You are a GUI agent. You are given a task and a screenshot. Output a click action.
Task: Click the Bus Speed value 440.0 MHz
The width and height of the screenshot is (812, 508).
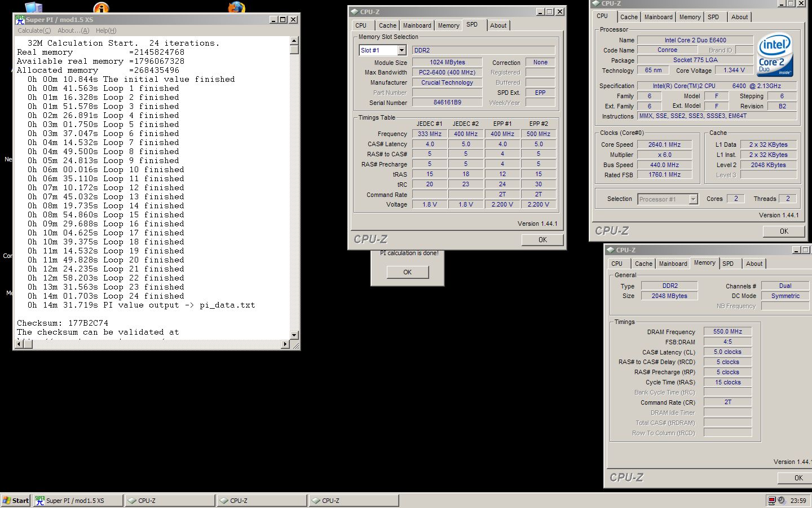pyautogui.click(x=664, y=165)
